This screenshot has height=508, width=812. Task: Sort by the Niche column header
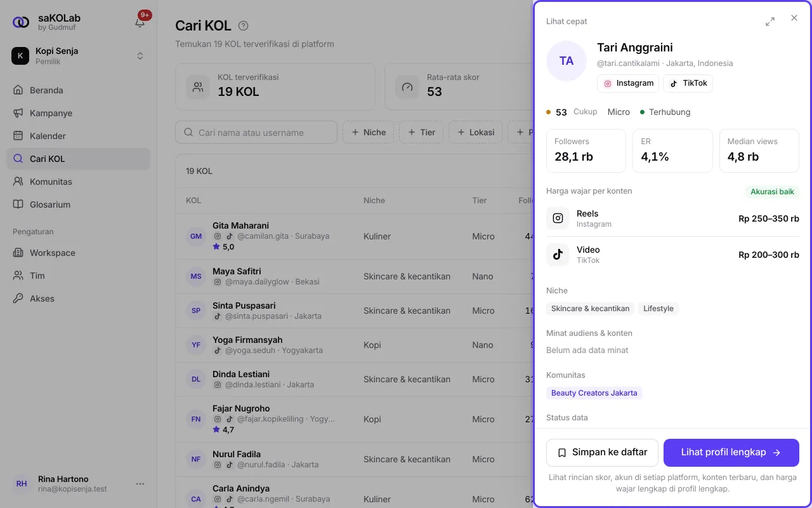click(374, 201)
